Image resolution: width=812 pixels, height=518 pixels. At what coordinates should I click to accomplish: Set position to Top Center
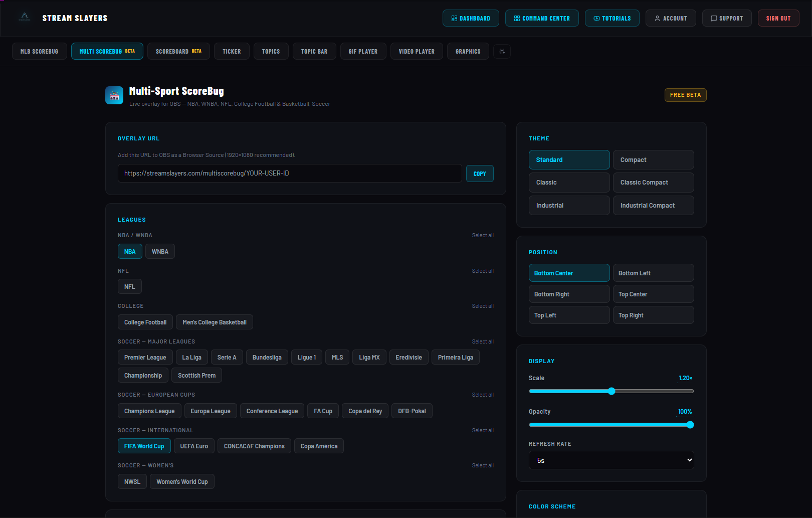[654, 294]
